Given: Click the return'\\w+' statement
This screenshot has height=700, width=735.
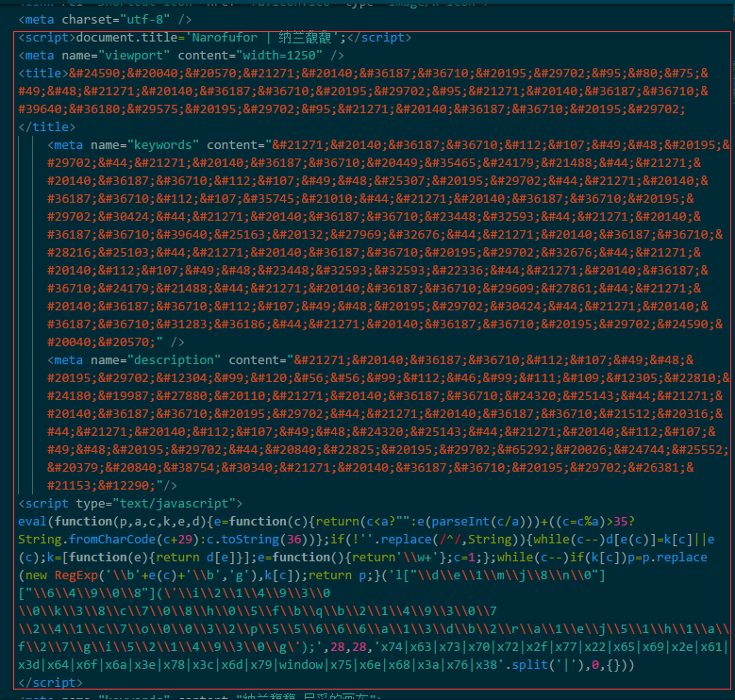Looking at the screenshot, I should click(395, 558).
